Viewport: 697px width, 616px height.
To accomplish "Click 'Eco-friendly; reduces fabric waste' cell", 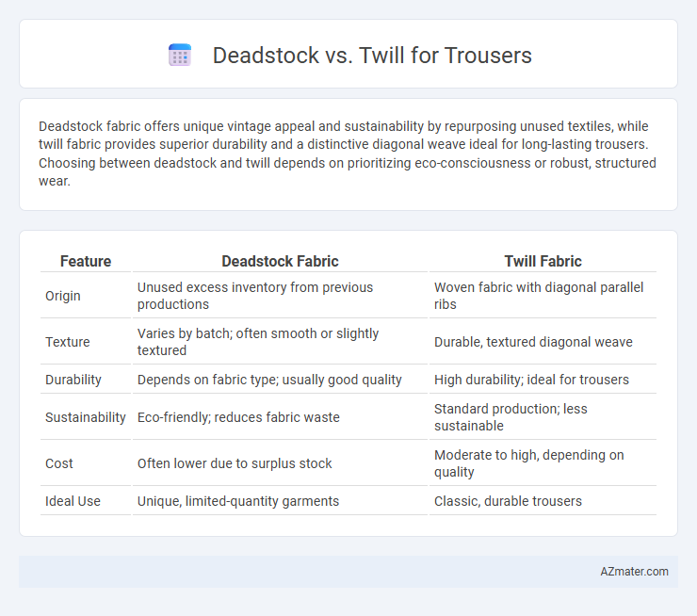I will point(280,417).
